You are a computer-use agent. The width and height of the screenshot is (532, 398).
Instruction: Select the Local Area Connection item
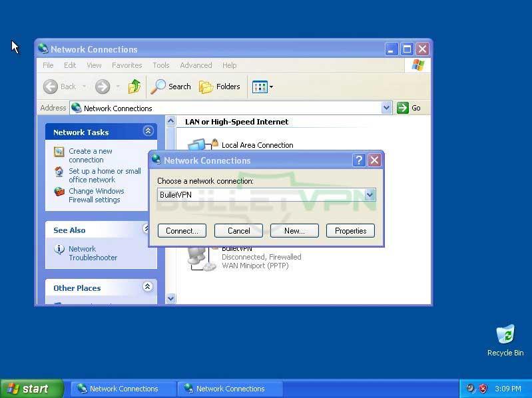(x=257, y=145)
